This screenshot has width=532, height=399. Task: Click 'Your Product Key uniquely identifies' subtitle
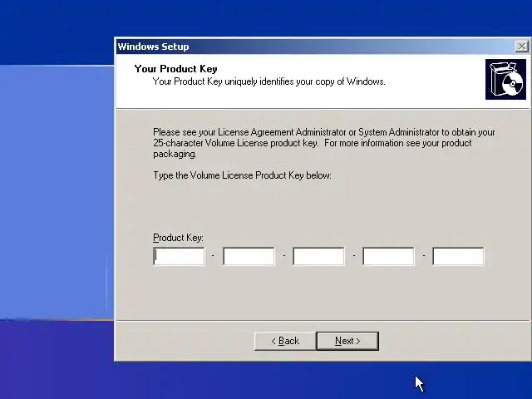point(268,81)
